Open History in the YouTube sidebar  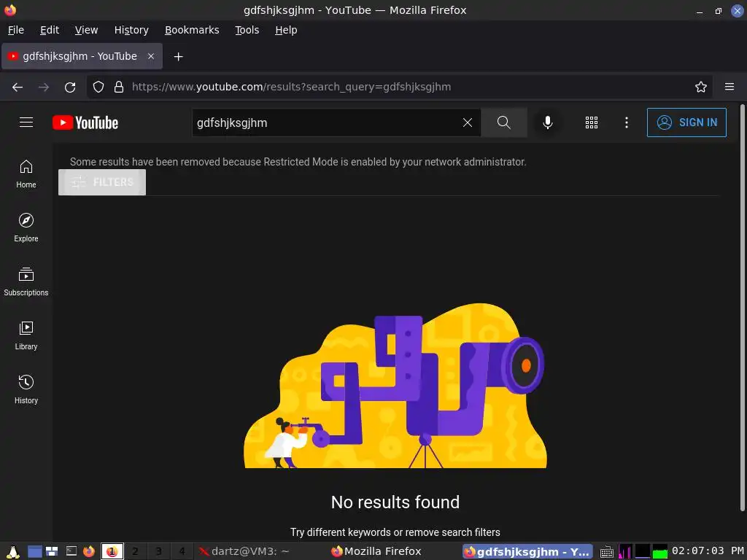click(x=26, y=389)
